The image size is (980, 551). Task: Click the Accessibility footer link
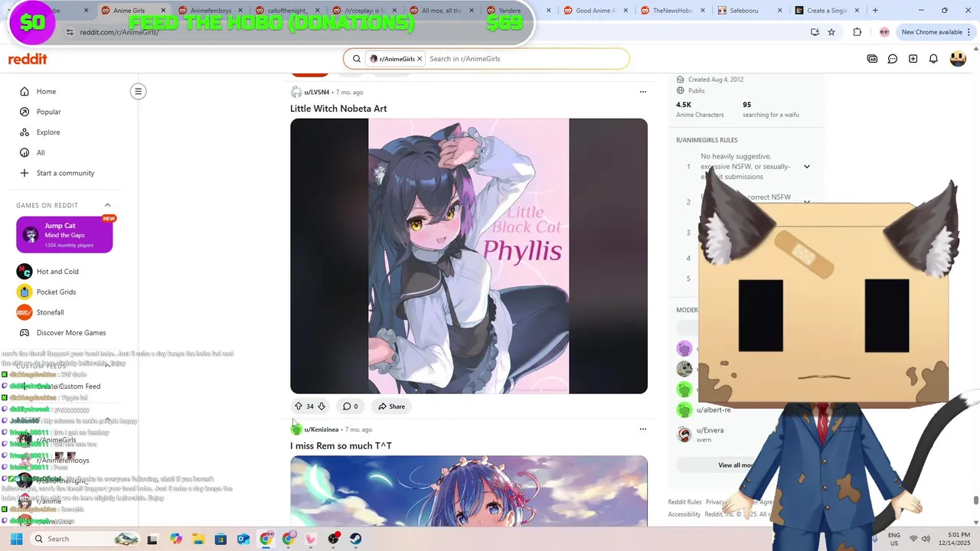pos(684,514)
